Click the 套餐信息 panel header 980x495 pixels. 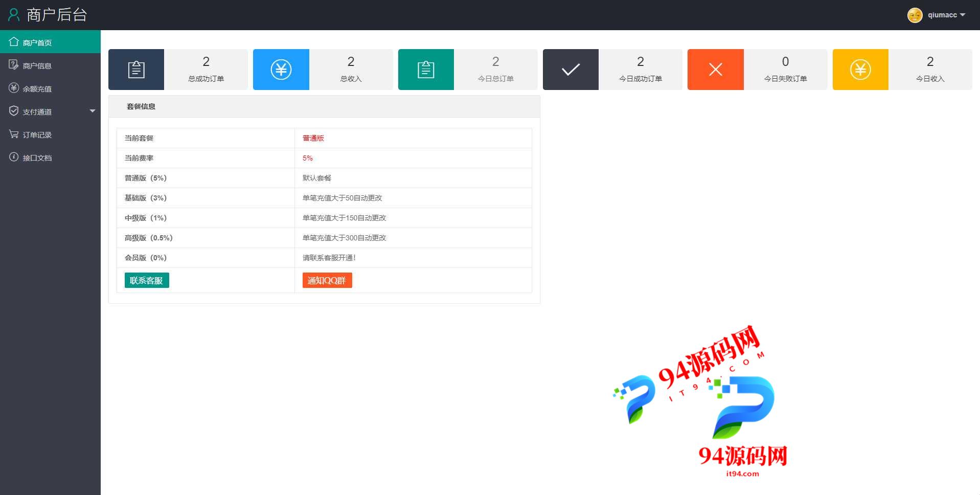click(x=324, y=106)
